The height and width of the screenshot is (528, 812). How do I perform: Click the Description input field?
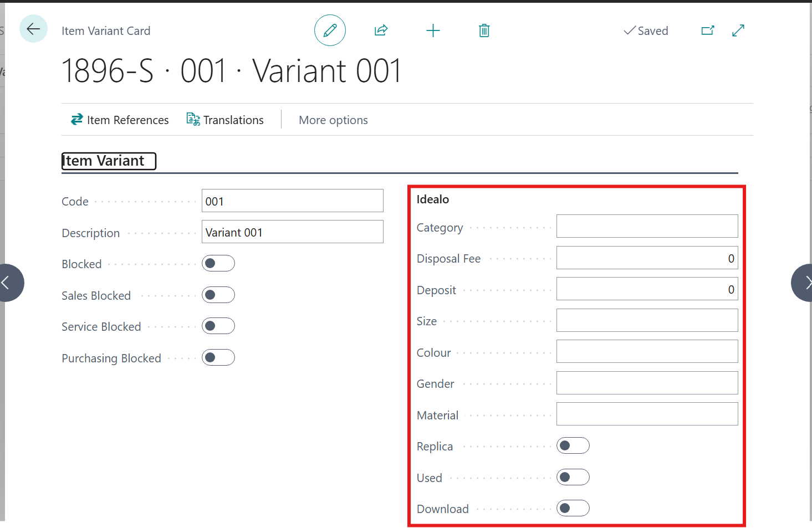click(292, 232)
